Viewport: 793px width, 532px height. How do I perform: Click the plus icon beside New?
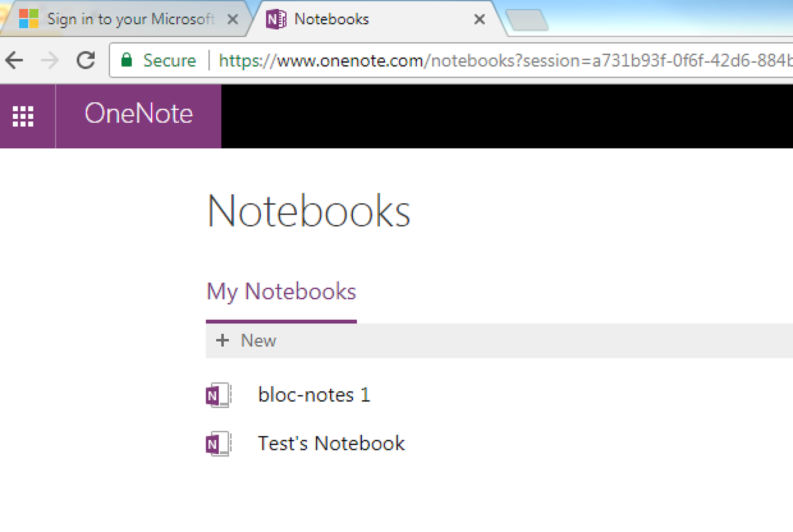click(x=223, y=340)
